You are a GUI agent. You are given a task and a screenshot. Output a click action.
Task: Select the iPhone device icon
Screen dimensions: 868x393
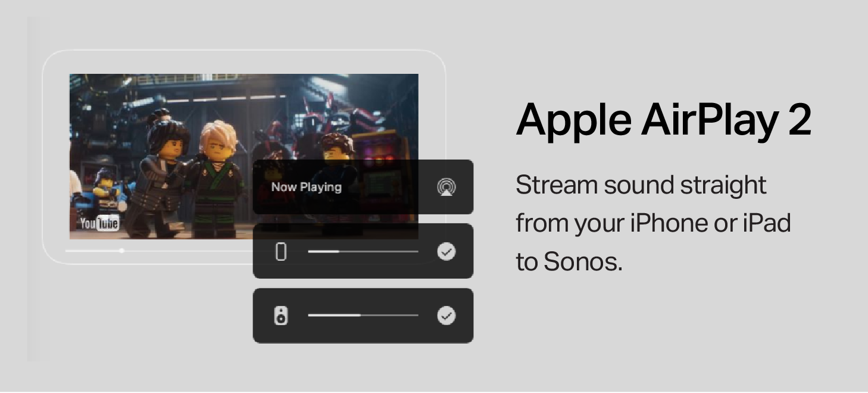tap(280, 251)
